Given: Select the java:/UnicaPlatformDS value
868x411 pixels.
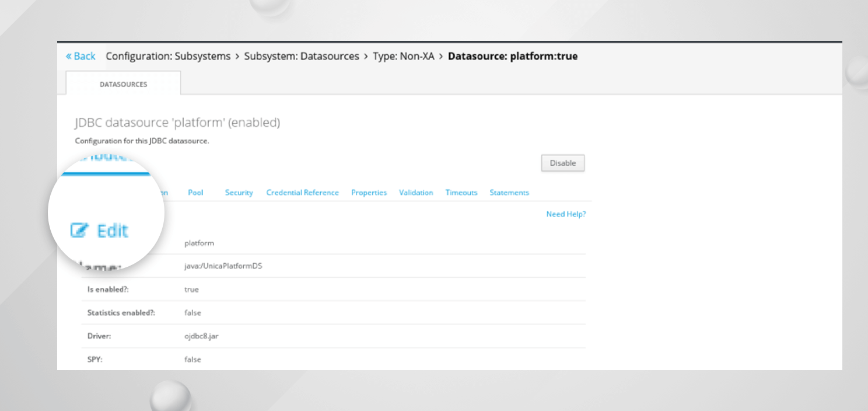Looking at the screenshot, I should pyautogui.click(x=223, y=266).
